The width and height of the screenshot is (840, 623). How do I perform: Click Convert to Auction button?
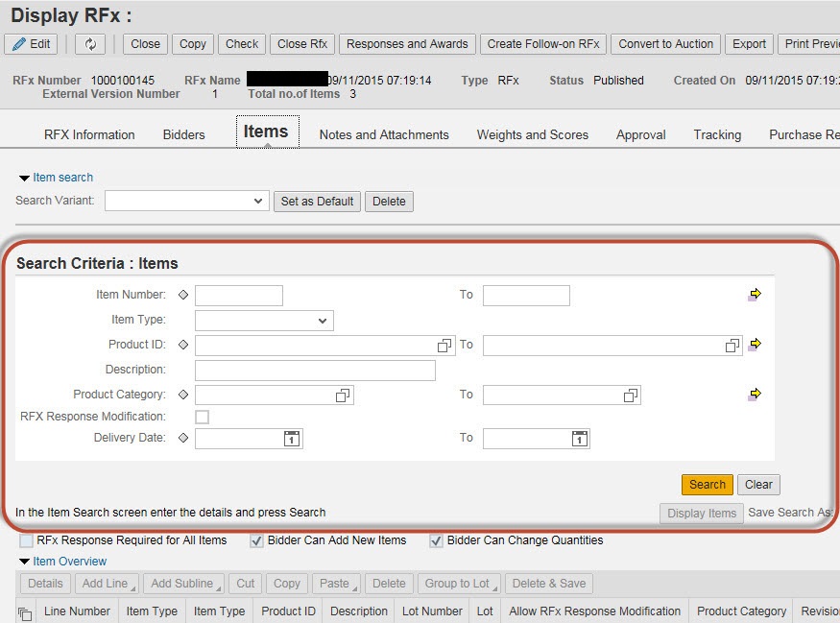(666, 44)
